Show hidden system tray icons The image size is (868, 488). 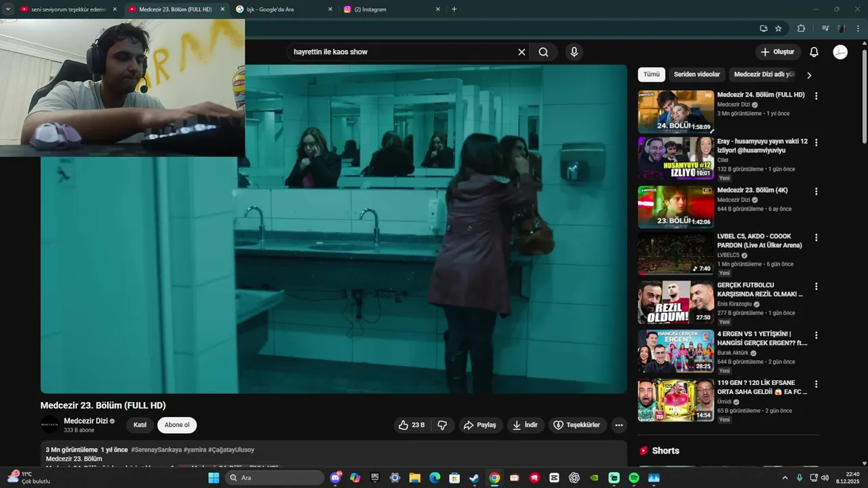(785, 478)
